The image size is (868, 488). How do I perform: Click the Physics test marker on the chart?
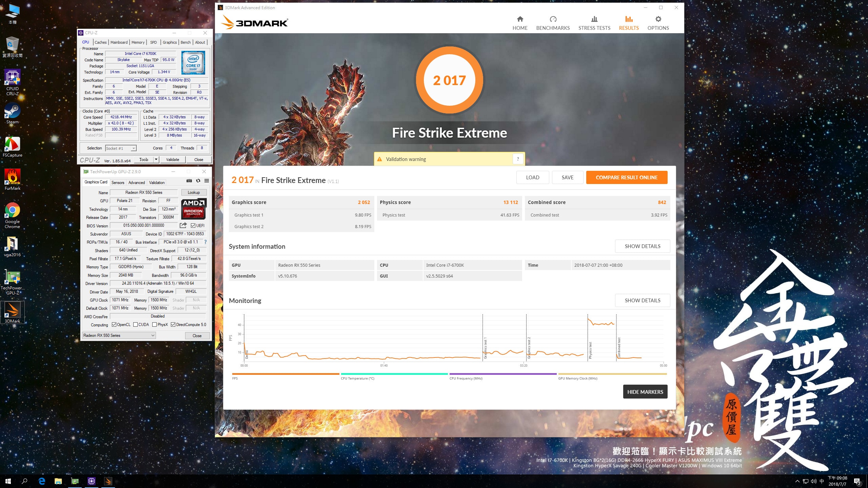point(590,350)
